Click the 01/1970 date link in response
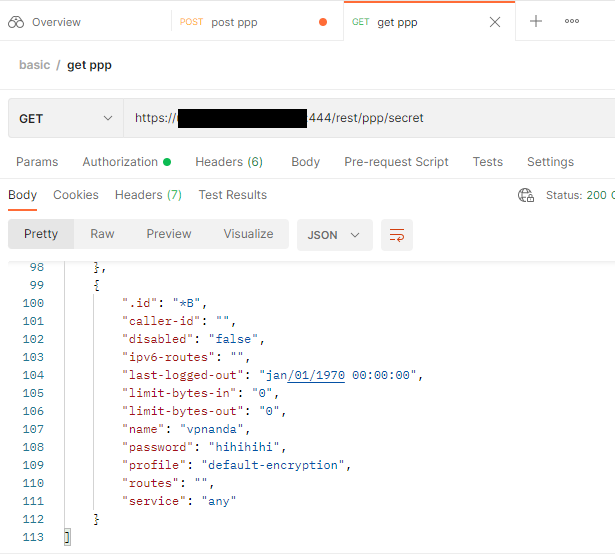The height and width of the screenshot is (557, 615). [x=316, y=375]
